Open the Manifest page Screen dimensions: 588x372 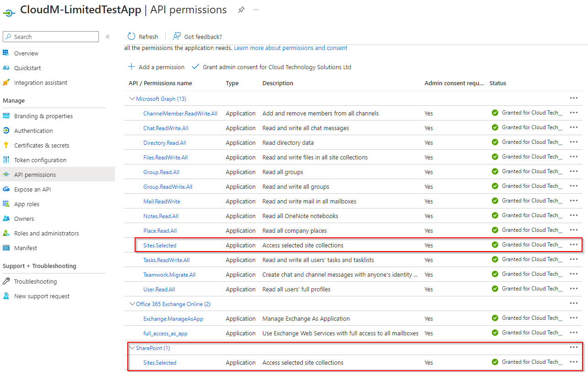[26, 248]
